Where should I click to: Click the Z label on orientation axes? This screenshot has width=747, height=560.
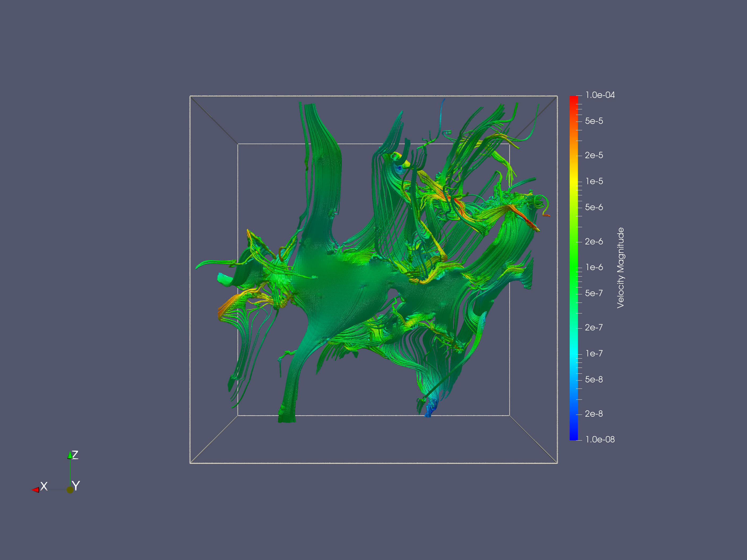[x=75, y=455]
